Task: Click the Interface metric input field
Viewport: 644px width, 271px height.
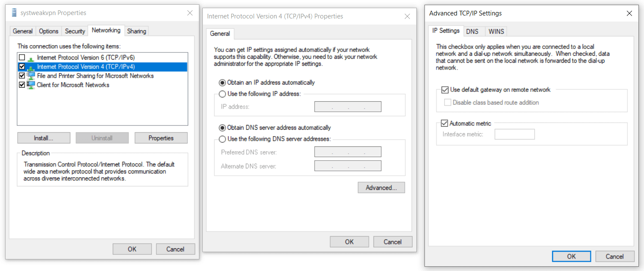Action: [x=515, y=134]
